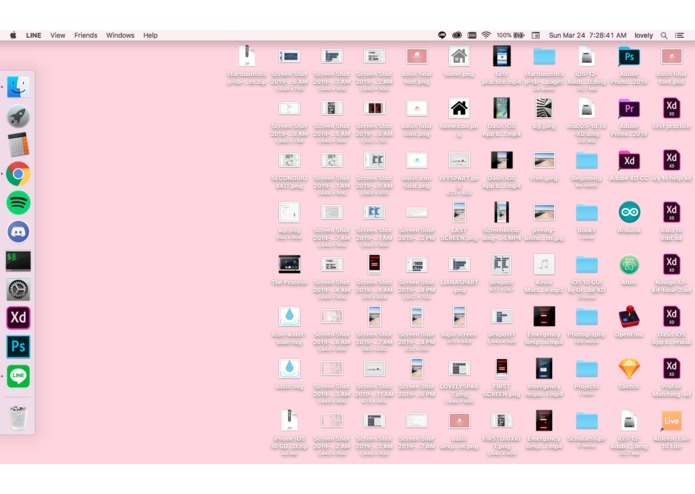Select Ableton Live 10 Lite shortcut
The height and width of the screenshot is (494, 695).
click(671, 420)
